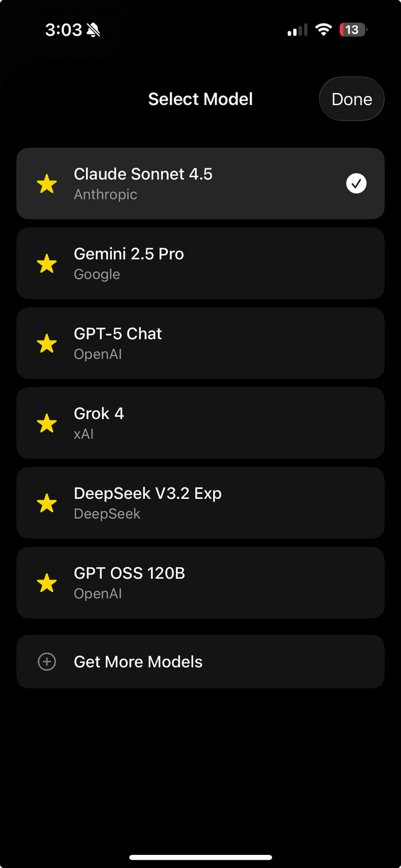This screenshot has height=868, width=401.
Task: Click the star beside Grok 4
Action: [47, 424]
